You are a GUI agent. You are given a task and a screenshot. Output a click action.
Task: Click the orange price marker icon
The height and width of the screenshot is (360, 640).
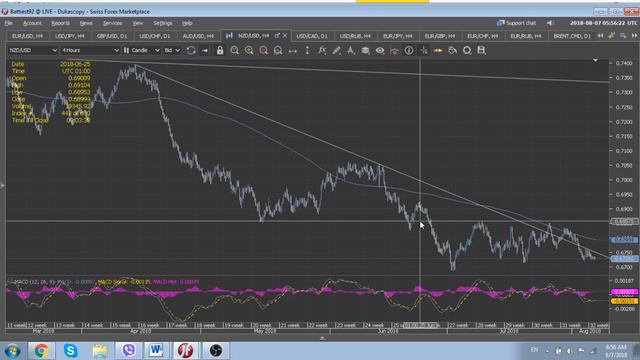pos(438,50)
